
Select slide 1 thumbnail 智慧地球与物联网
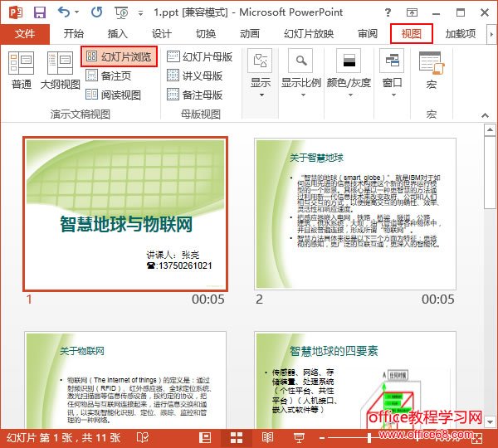point(125,214)
